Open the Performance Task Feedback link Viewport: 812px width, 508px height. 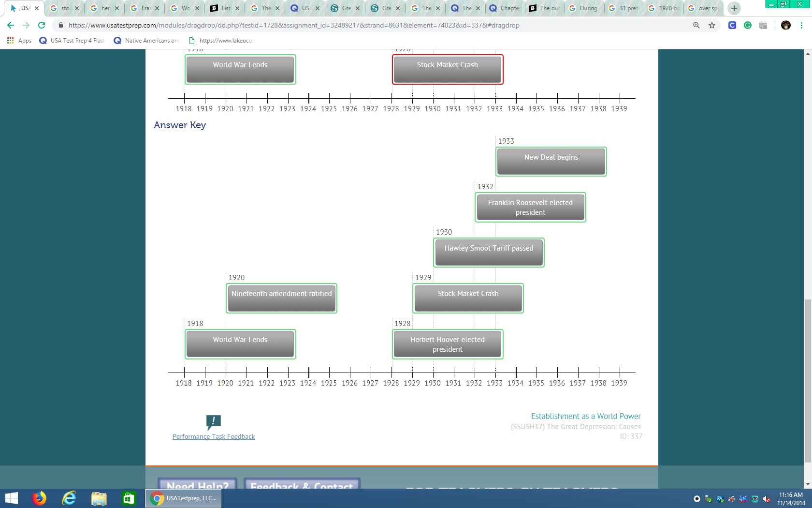point(214,436)
